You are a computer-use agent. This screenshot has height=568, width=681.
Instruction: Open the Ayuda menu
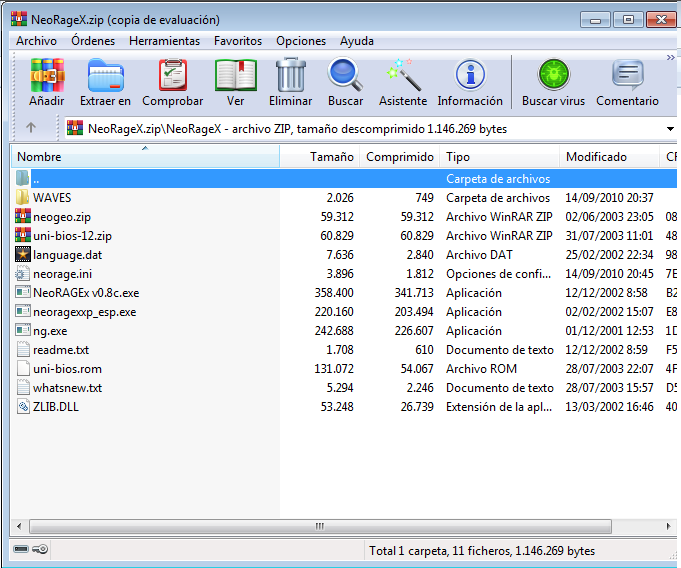[357, 41]
